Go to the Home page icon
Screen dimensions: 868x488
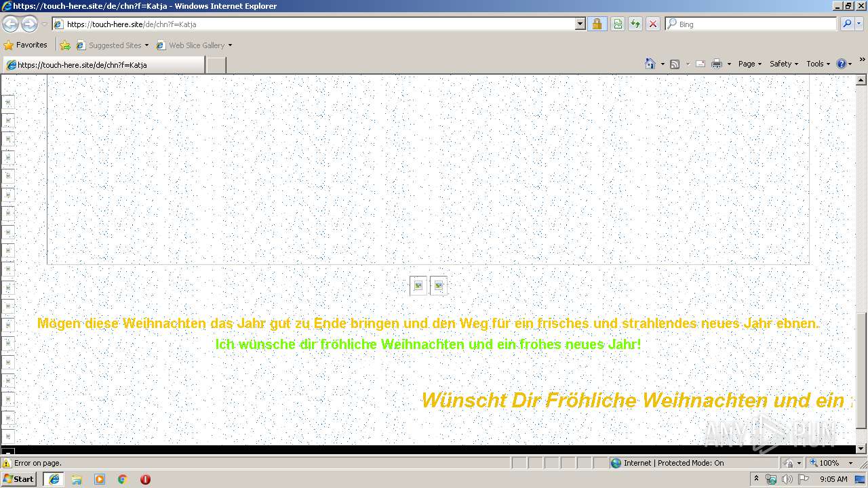pos(650,64)
